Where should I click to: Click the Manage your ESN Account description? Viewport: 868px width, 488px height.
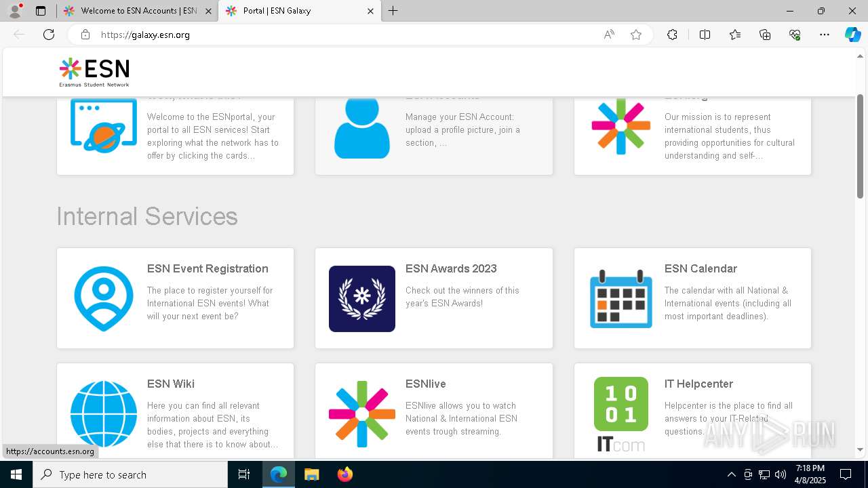(x=462, y=129)
